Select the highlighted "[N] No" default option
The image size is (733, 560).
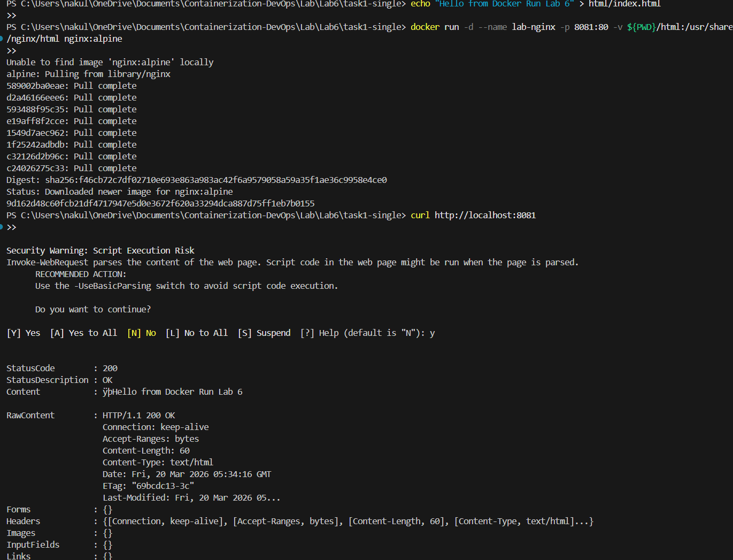(x=142, y=333)
